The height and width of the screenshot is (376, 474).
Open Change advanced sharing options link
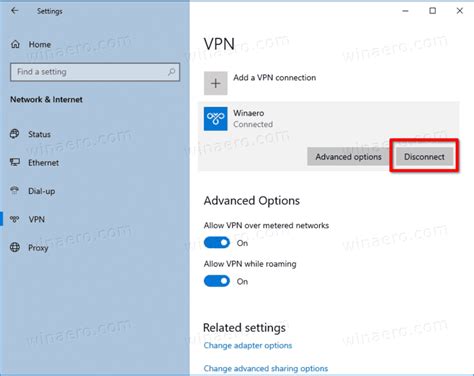266,368
